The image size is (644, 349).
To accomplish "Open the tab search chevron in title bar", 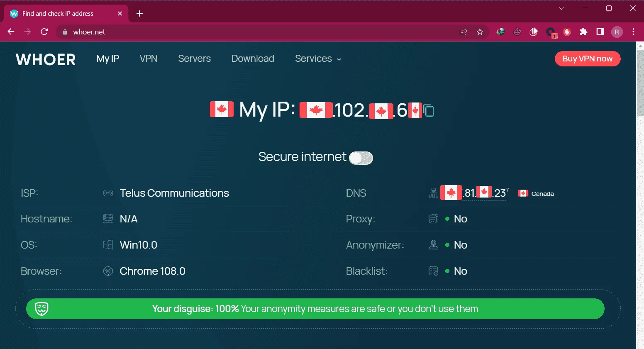I will pyautogui.click(x=561, y=8).
